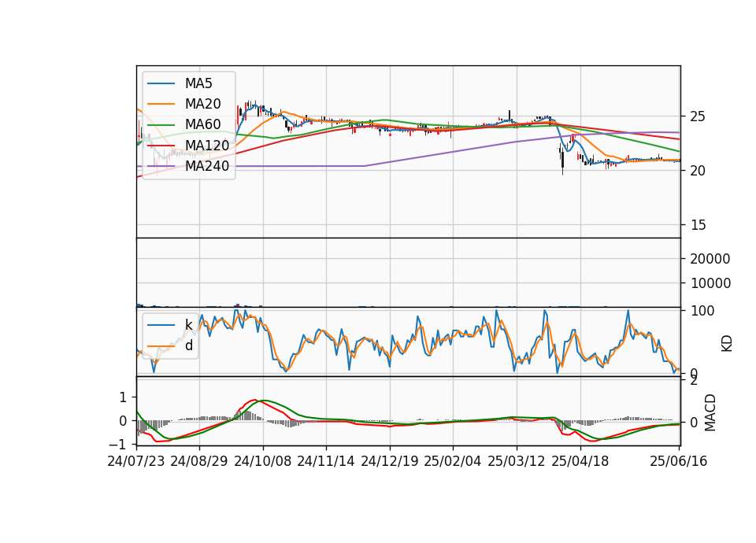Click the vertical MACD axis title
The width and height of the screenshot is (756, 543).
coord(710,413)
